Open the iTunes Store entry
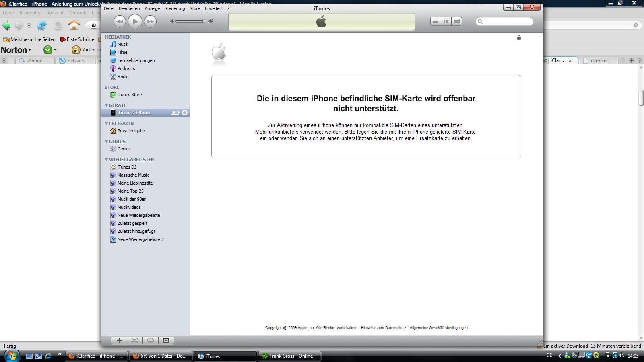The width and height of the screenshot is (644, 362). pyautogui.click(x=129, y=95)
